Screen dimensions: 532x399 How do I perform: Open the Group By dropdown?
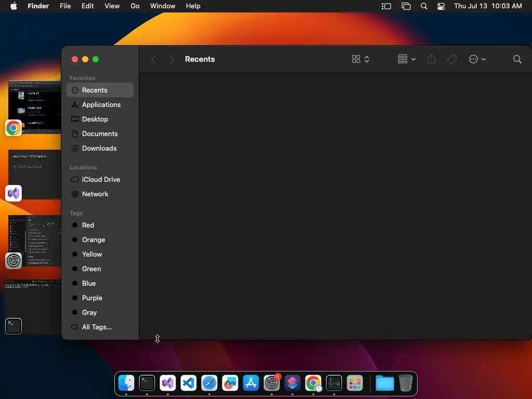(406, 59)
